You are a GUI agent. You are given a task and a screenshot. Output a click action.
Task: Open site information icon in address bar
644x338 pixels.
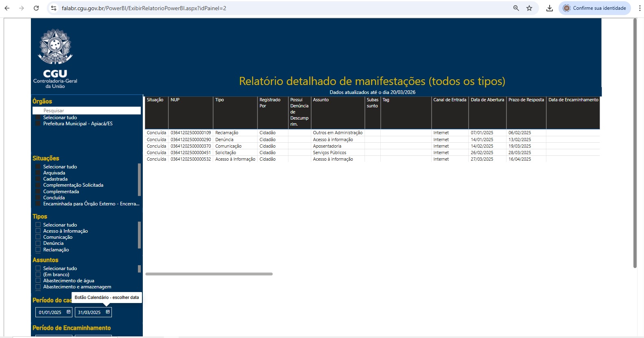click(x=54, y=8)
